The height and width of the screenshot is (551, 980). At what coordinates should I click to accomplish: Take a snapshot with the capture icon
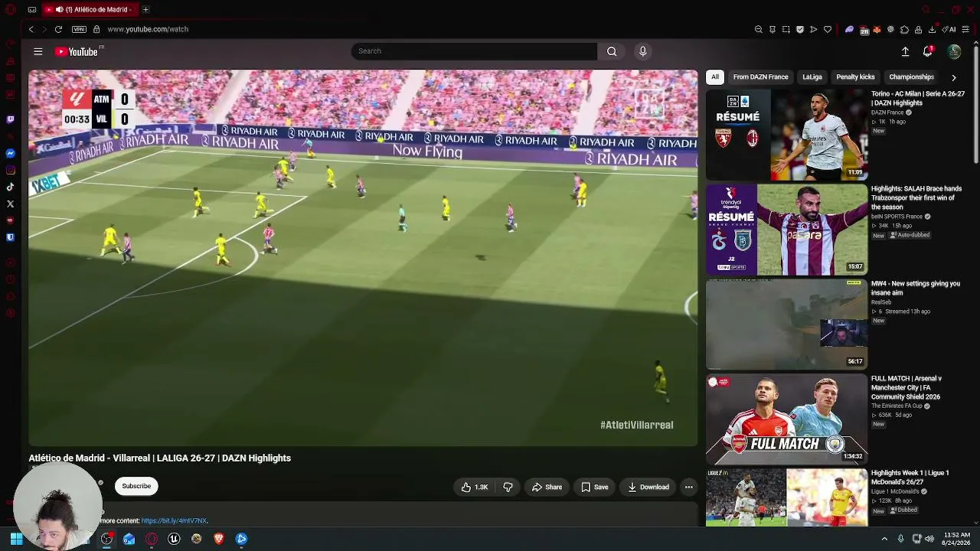(786, 29)
